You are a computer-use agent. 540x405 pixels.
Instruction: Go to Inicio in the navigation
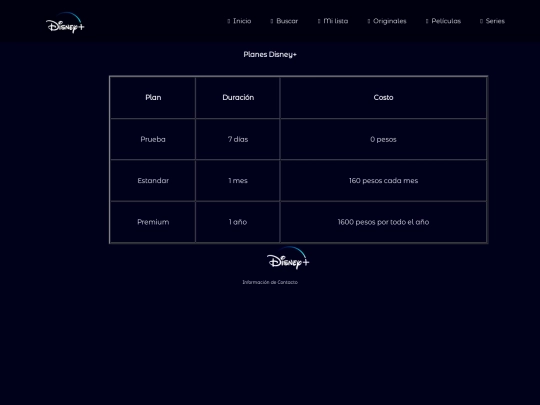[x=242, y=21]
